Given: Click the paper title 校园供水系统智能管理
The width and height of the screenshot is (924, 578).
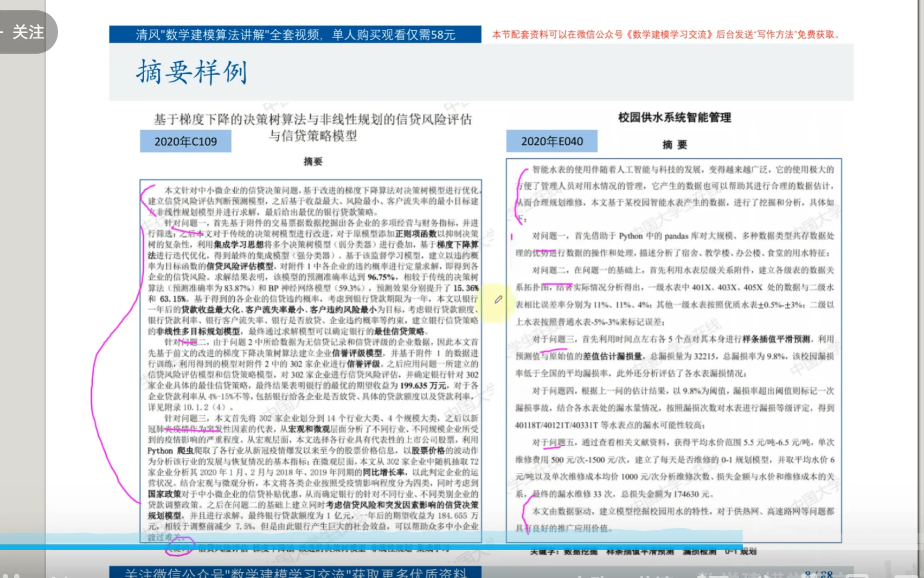Looking at the screenshot, I should tap(675, 117).
